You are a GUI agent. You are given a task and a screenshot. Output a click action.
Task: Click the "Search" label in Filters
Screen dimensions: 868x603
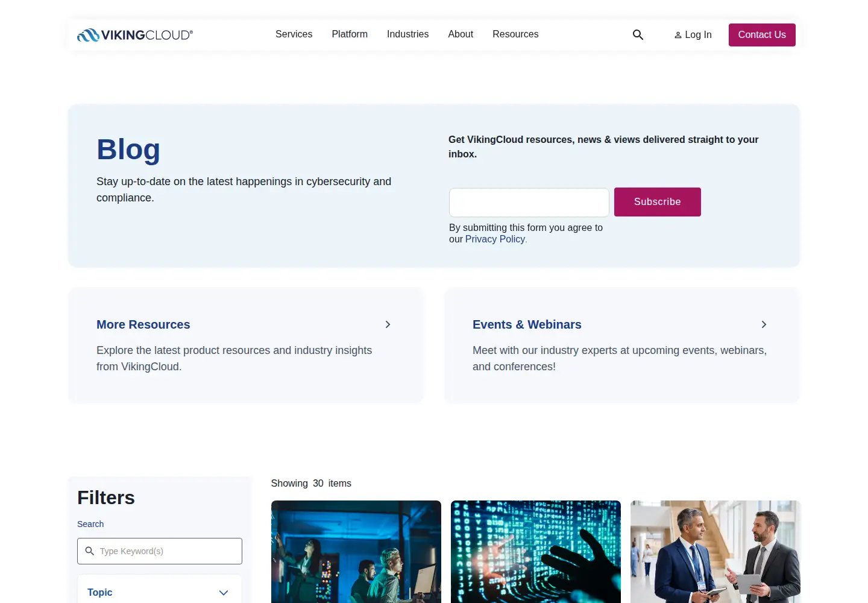[x=90, y=524]
